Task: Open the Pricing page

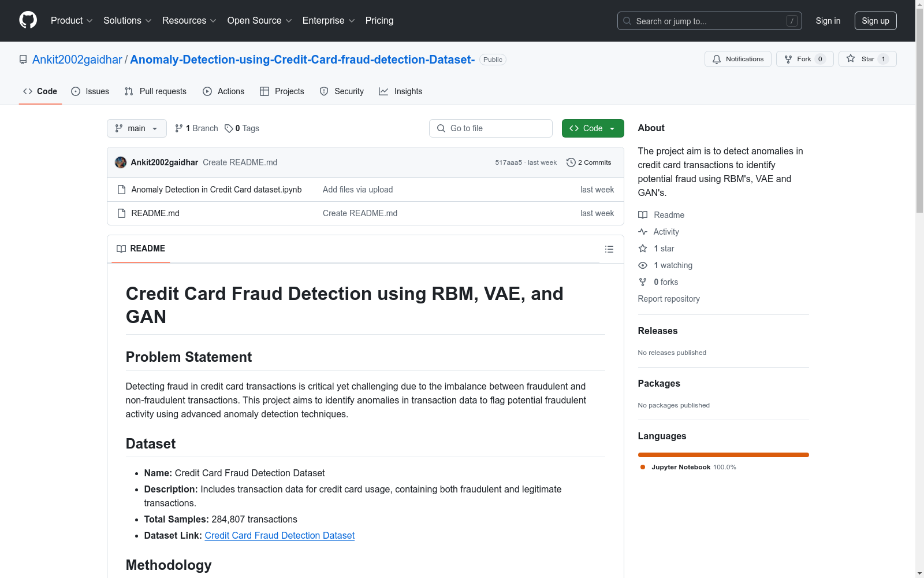Action: pyautogui.click(x=379, y=20)
